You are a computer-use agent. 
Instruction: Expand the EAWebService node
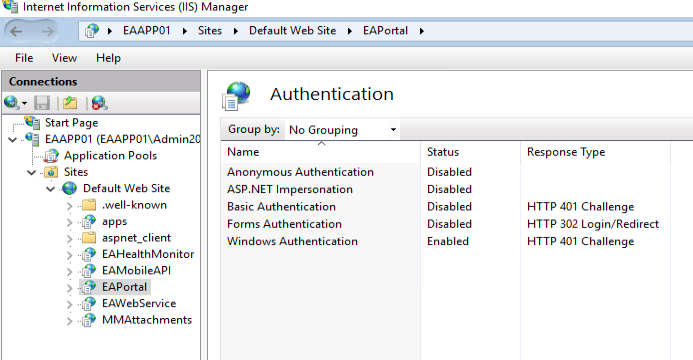pyautogui.click(x=70, y=304)
